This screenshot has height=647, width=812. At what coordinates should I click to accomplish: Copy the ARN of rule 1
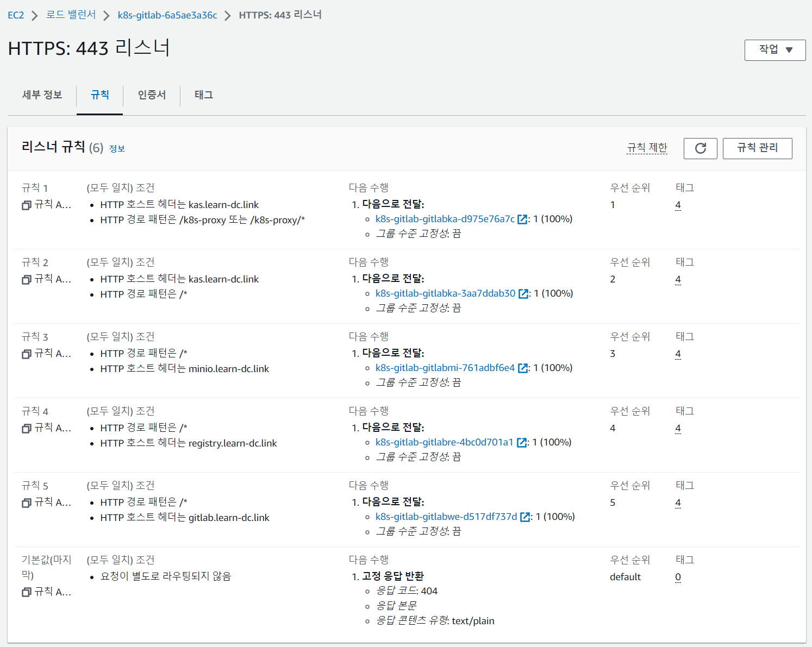click(x=26, y=205)
